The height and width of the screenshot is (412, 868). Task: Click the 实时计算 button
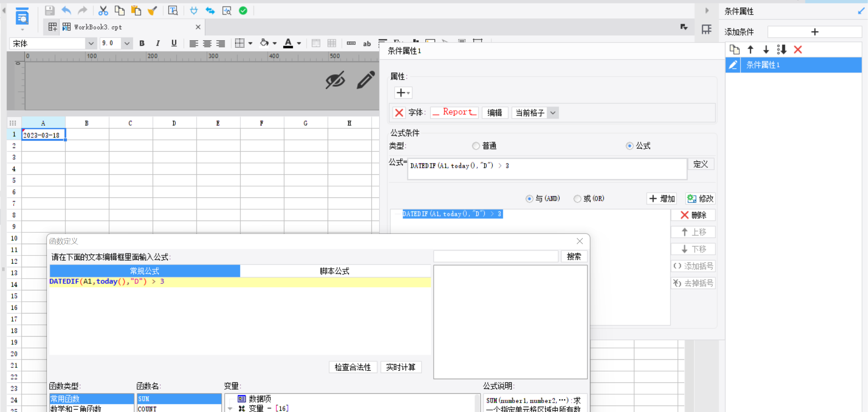(401, 367)
